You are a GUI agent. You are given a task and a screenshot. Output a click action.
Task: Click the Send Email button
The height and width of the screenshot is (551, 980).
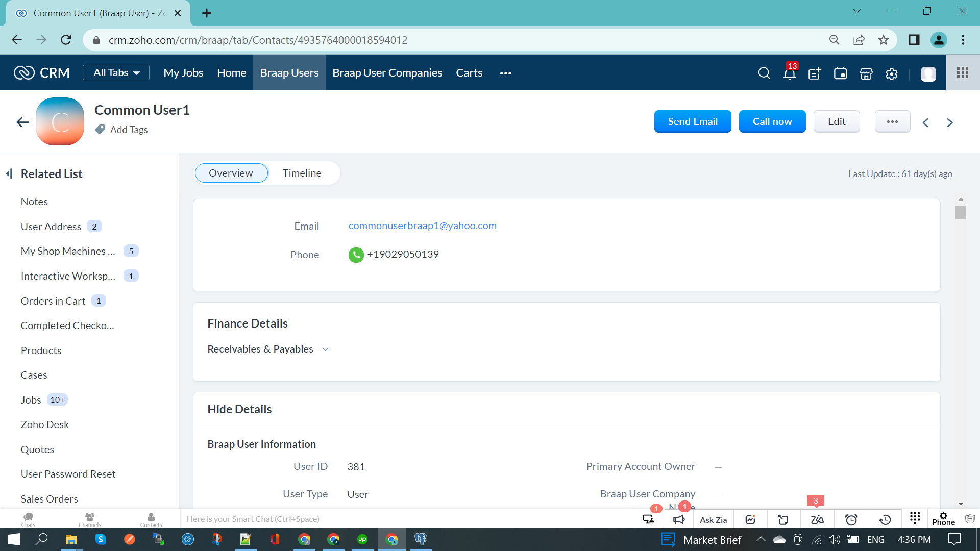[693, 121]
